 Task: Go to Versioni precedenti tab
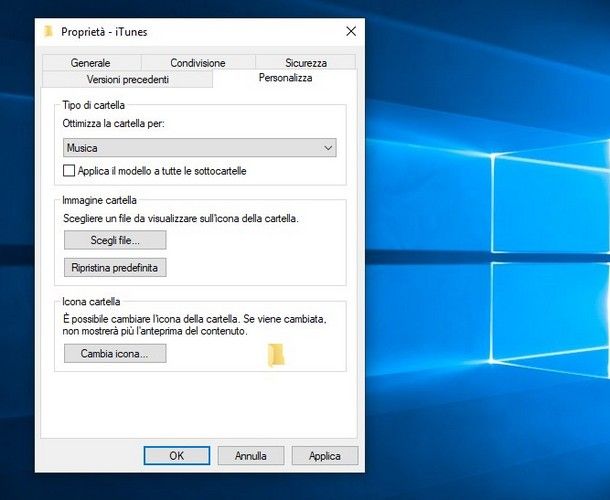coord(128,79)
